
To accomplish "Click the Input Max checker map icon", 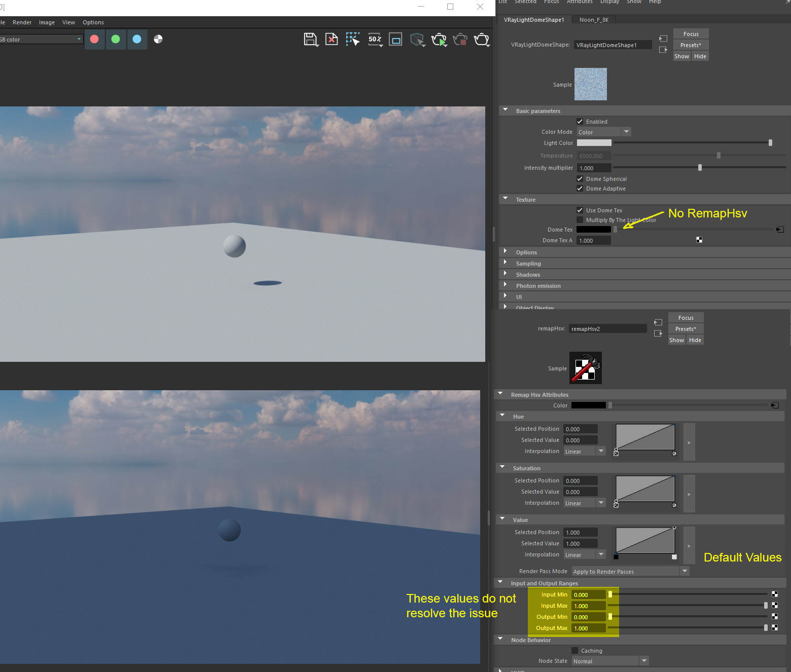I will coord(775,605).
